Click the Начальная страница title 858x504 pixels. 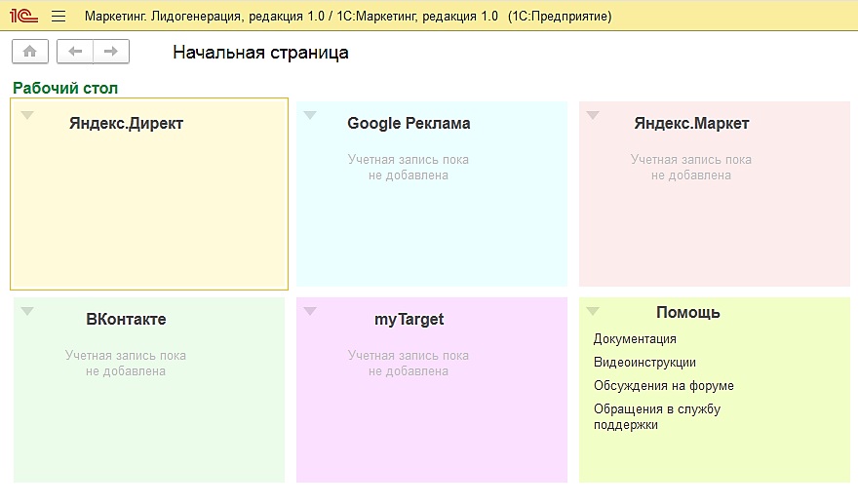[x=260, y=53]
